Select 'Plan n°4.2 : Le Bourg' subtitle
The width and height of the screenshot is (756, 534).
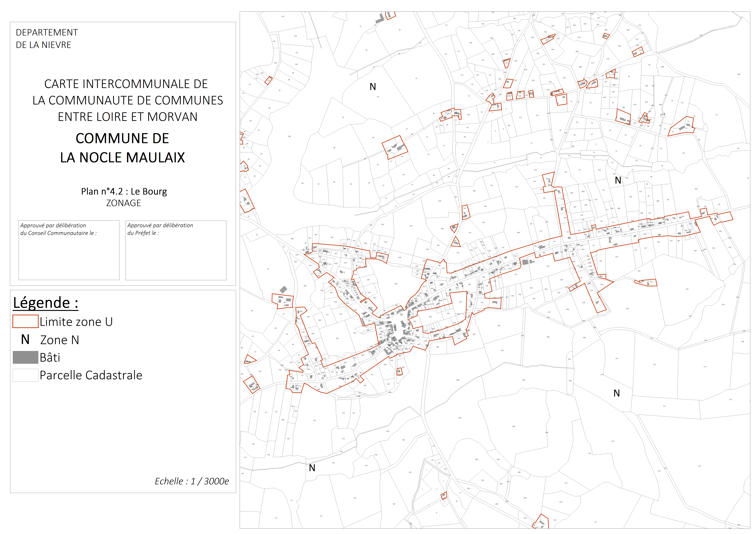pos(124,192)
